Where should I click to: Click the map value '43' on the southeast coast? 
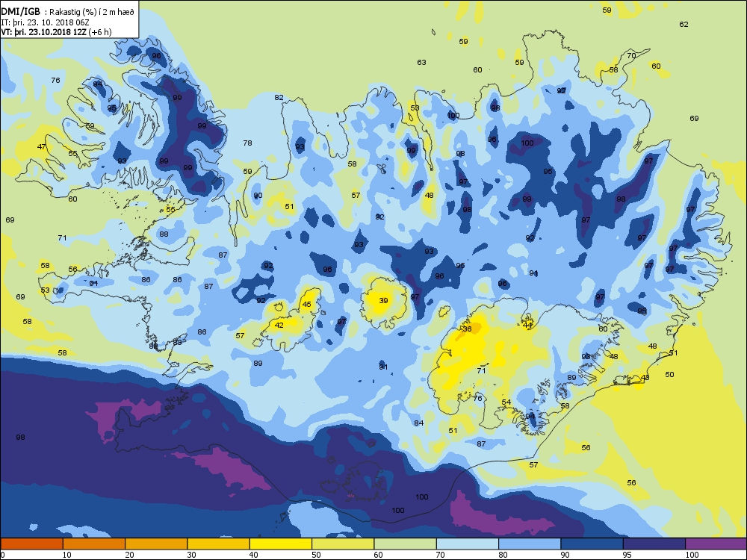point(645,378)
